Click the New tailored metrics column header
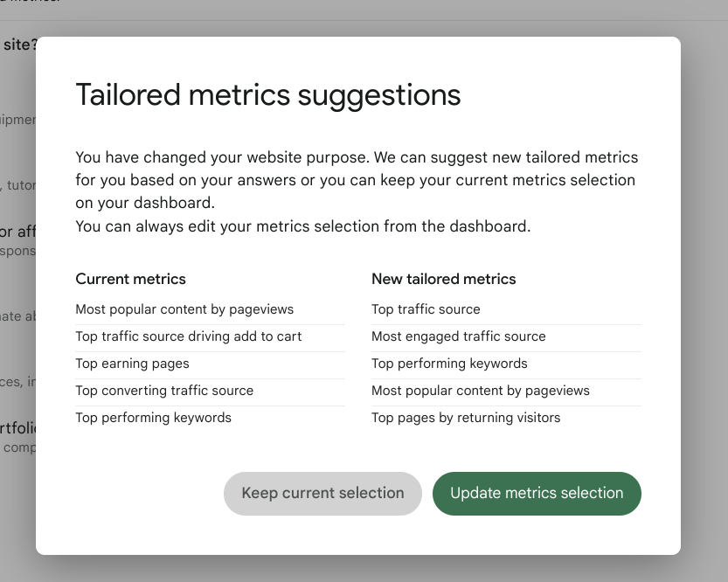The image size is (728, 582). 444,279
